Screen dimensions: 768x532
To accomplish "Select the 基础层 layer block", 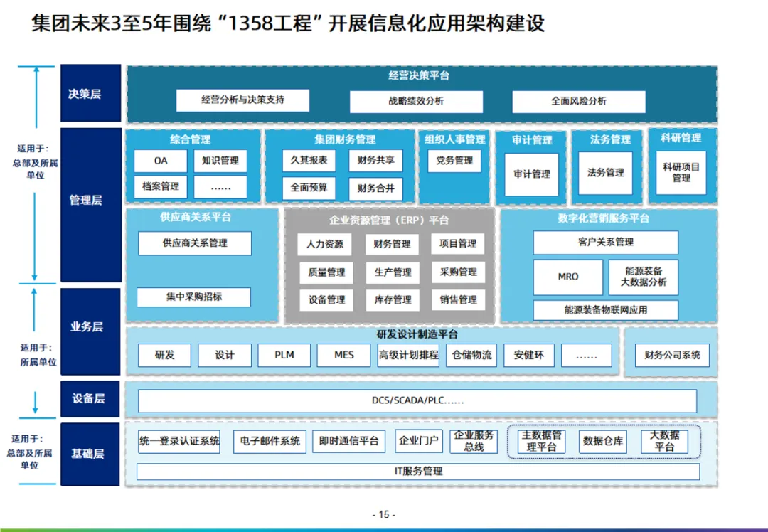I will click(90, 454).
